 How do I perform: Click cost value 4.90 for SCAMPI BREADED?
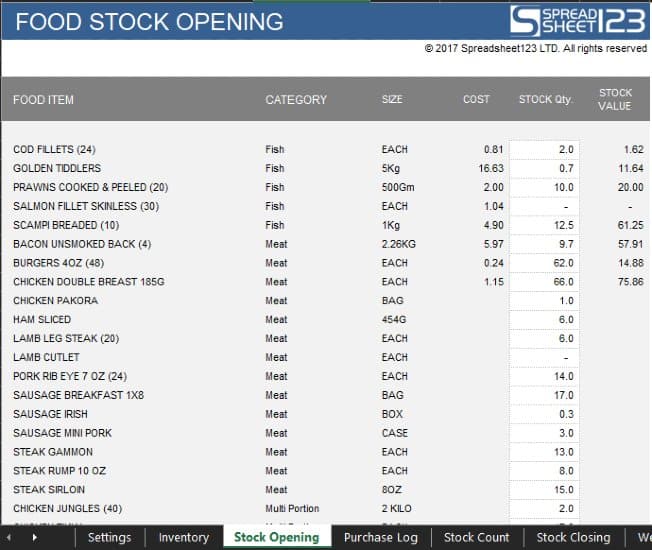pos(494,225)
